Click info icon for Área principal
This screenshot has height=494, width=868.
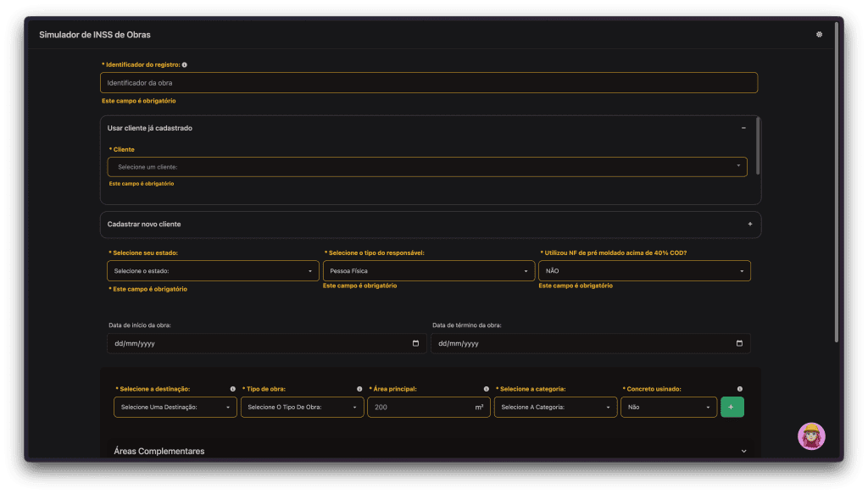coord(487,389)
